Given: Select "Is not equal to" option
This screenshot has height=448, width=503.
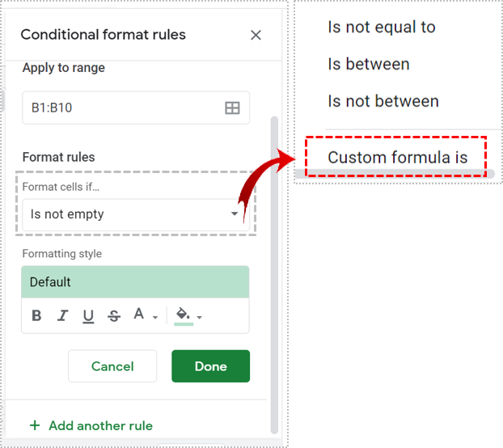Looking at the screenshot, I should point(382,27).
